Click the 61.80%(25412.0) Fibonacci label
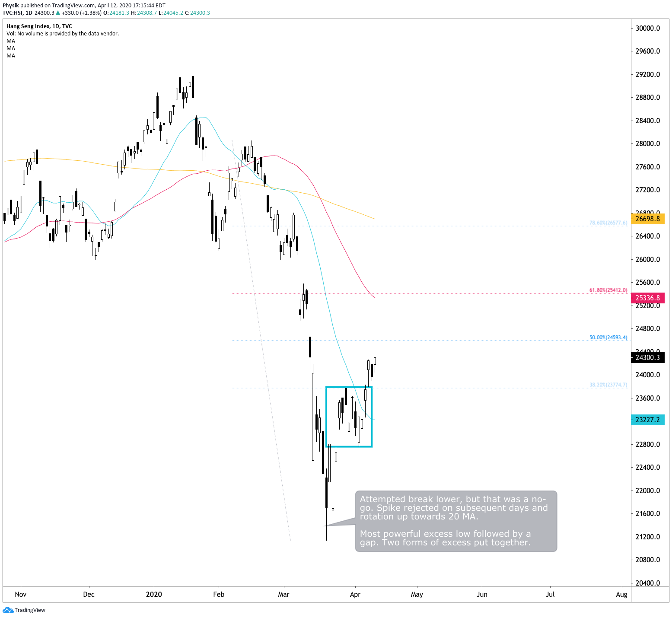The height and width of the screenshot is (618, 672). pos(608,290)
